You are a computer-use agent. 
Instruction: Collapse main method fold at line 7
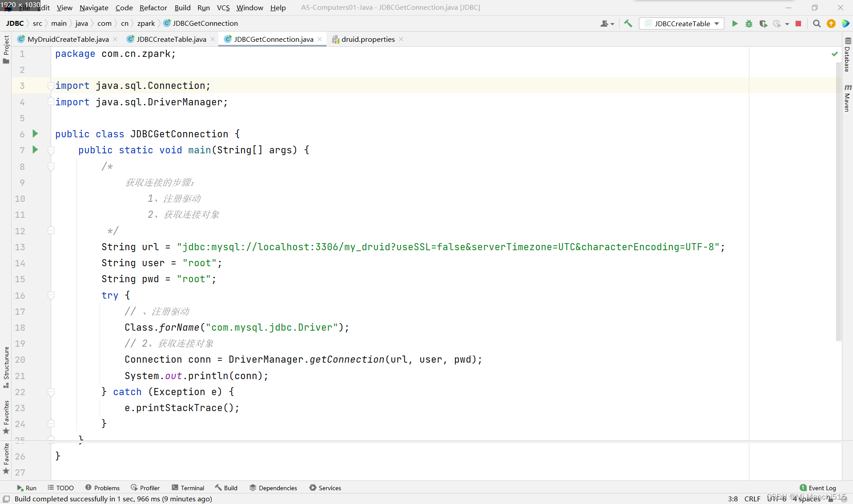(51, 150)
